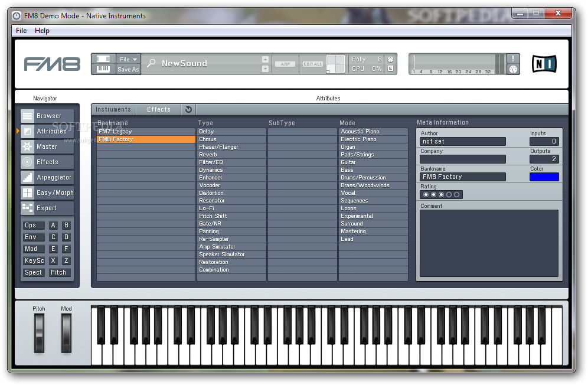Click the Inputs value field
Viewport: 588px width, 385px height.
tap(544, 142)
